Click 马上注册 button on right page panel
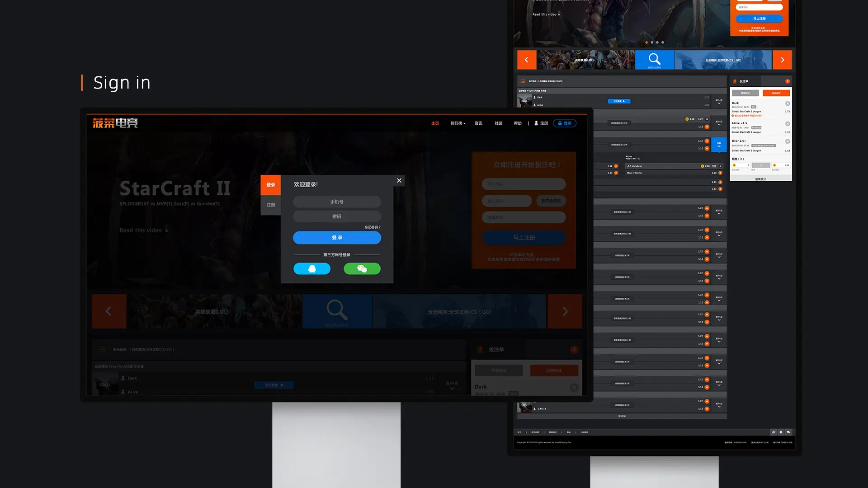The height and width of the screenshot is (488, 868). (x=759, y=19)
